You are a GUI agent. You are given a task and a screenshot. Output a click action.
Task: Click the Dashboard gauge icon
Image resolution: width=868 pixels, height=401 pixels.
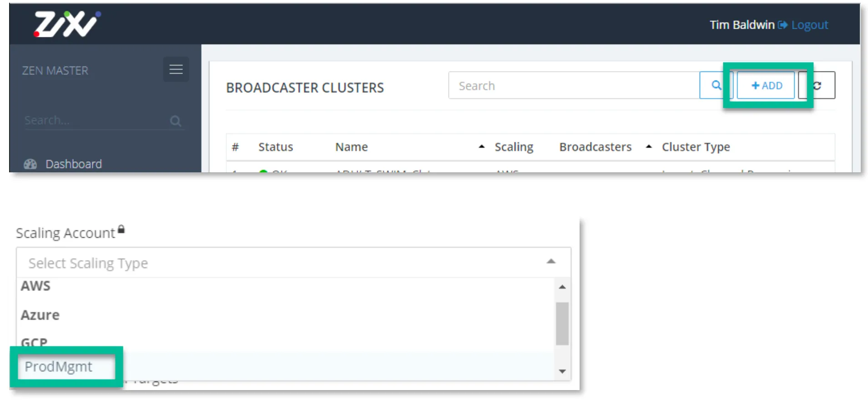(30, 164)
